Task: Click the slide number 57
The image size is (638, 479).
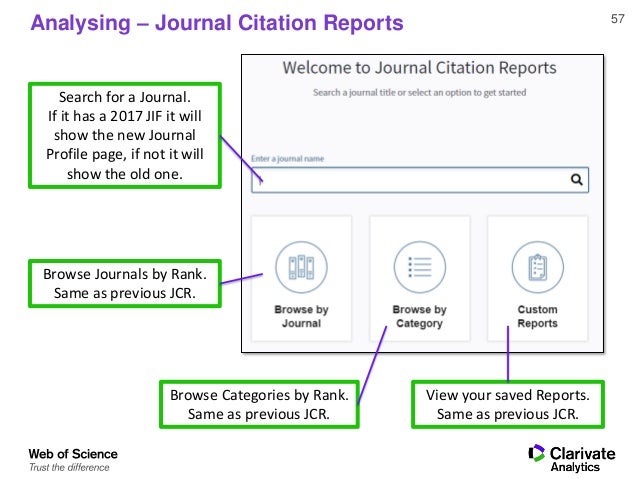Action: tap(617, 19)
